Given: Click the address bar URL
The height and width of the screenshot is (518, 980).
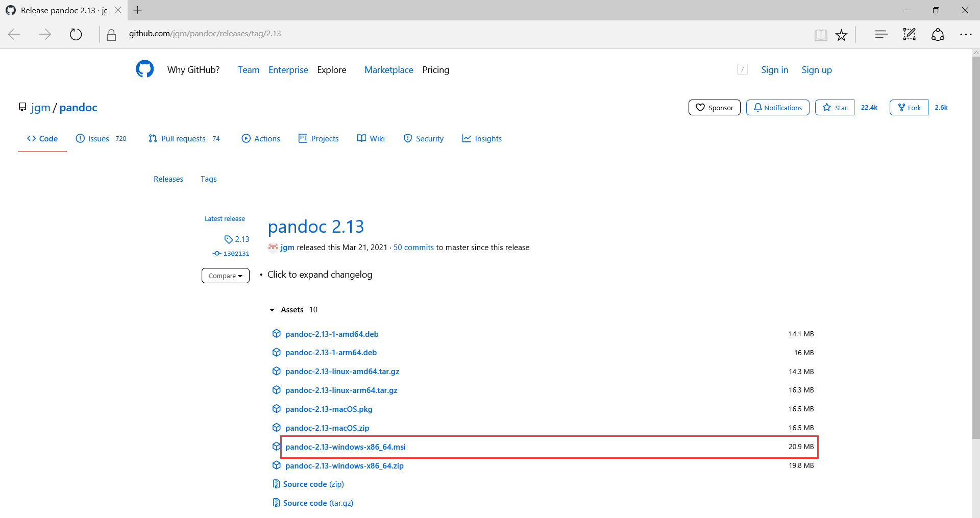Looking at the screenshot, I should click(205, 34).
